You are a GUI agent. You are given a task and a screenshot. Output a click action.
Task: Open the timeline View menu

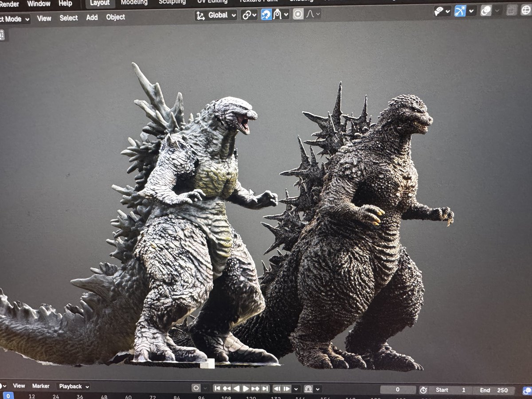click(19, 386)
